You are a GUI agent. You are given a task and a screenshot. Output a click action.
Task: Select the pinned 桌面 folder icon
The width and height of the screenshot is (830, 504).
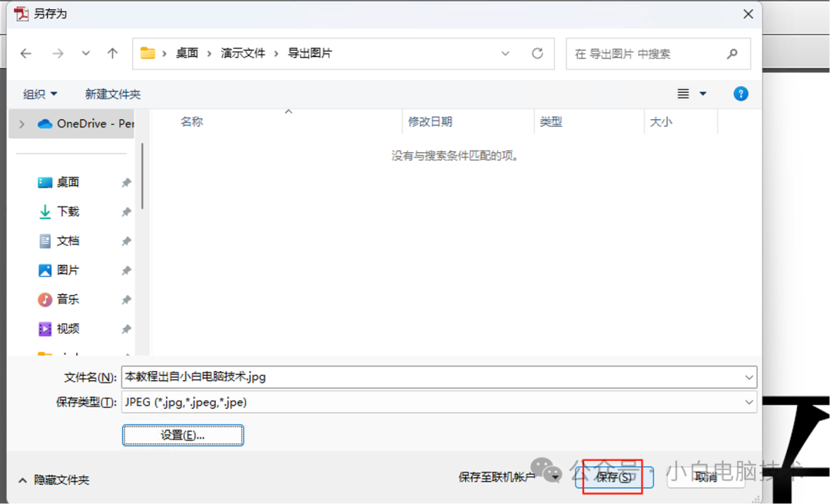click(45, 182)
